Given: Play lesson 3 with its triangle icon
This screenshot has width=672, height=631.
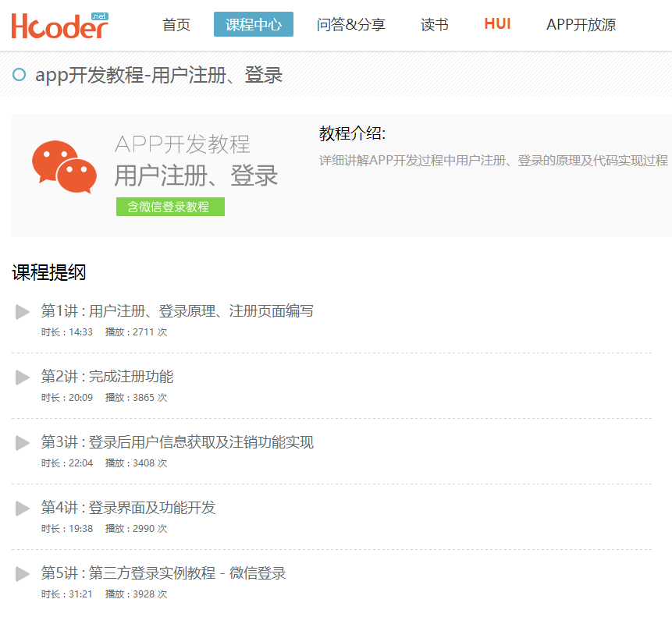Looking at the screenshot, I should (x=23, y=443).
